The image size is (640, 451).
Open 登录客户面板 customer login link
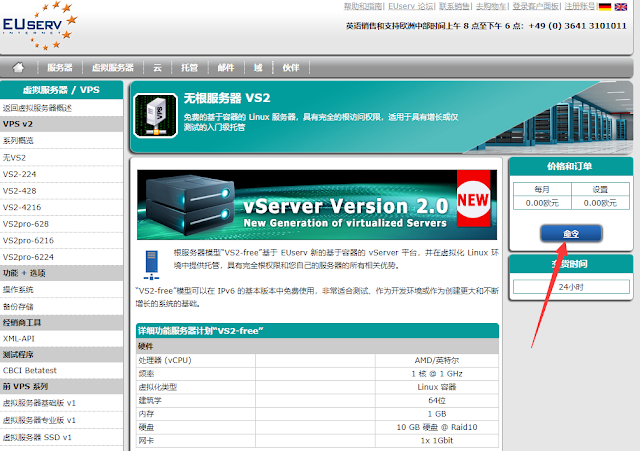[x=531, y=6]
